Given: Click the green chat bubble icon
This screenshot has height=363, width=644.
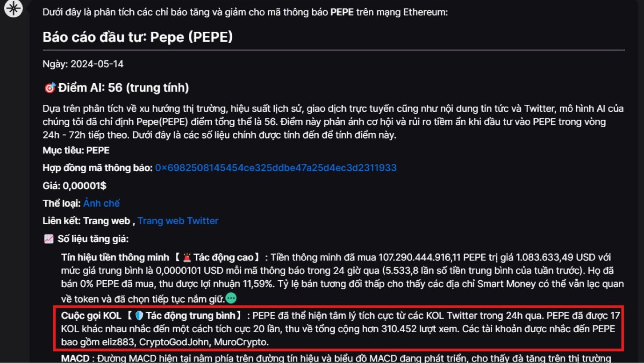Looking at the screenshot, I should tap(231, 298).
